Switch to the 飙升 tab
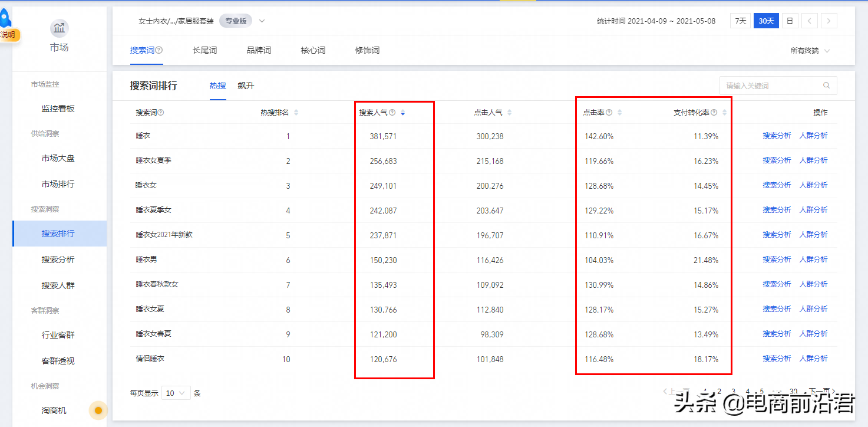Viewport: 868px width, 427px height. coord(246,86)
